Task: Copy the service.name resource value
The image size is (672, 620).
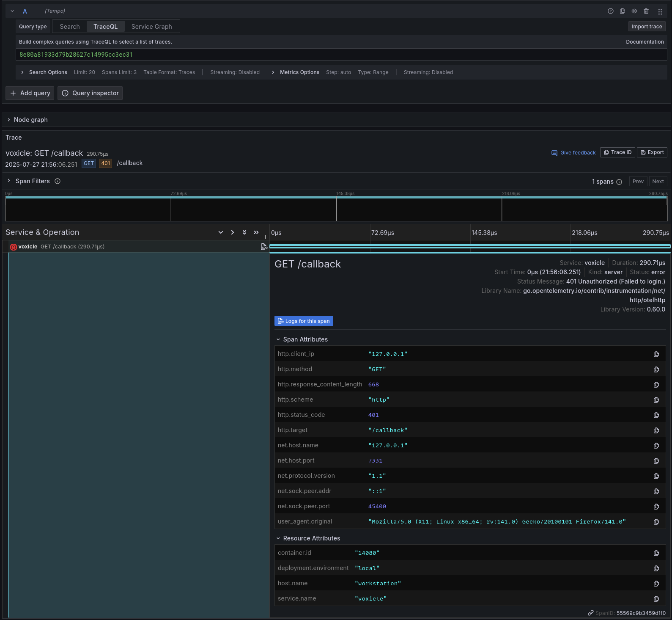Action: click(x=656, y=599)
